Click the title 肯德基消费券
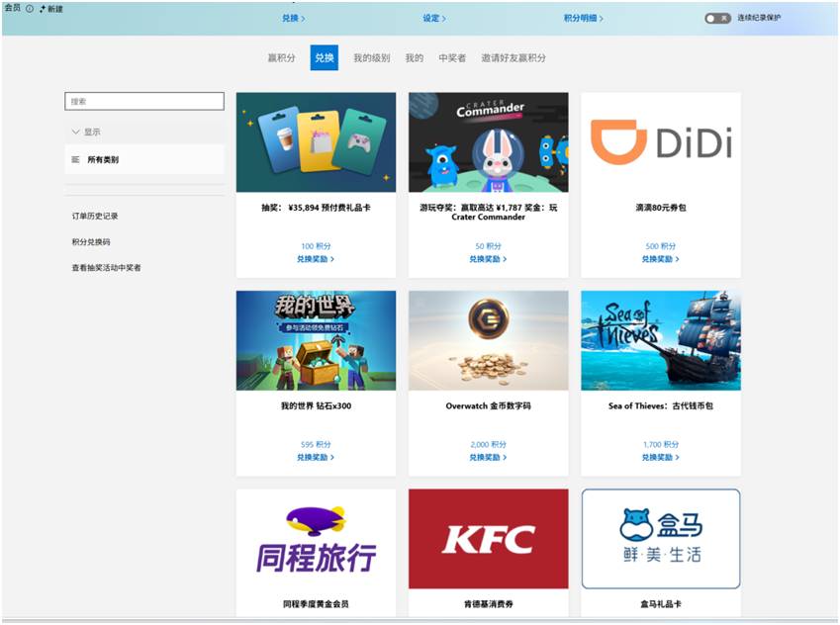This screenshot has height=625, width=840. click(489, 604)
